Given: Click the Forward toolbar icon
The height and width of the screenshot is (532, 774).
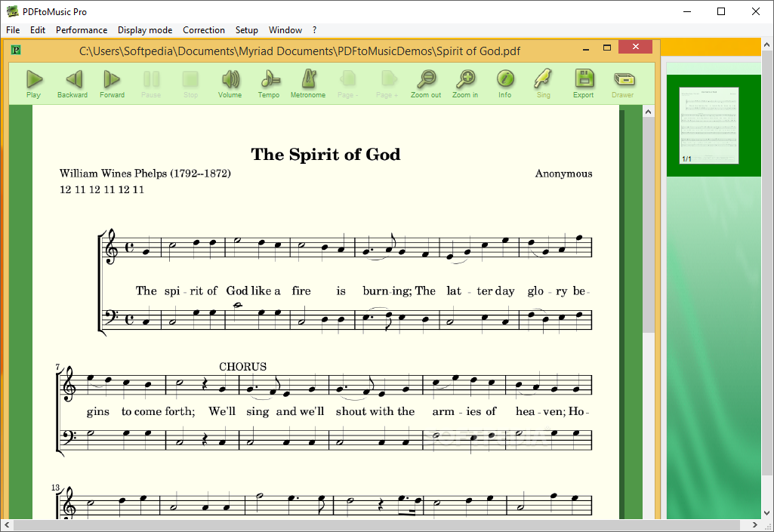Looking at the screenshot, I should click(112, 84).
